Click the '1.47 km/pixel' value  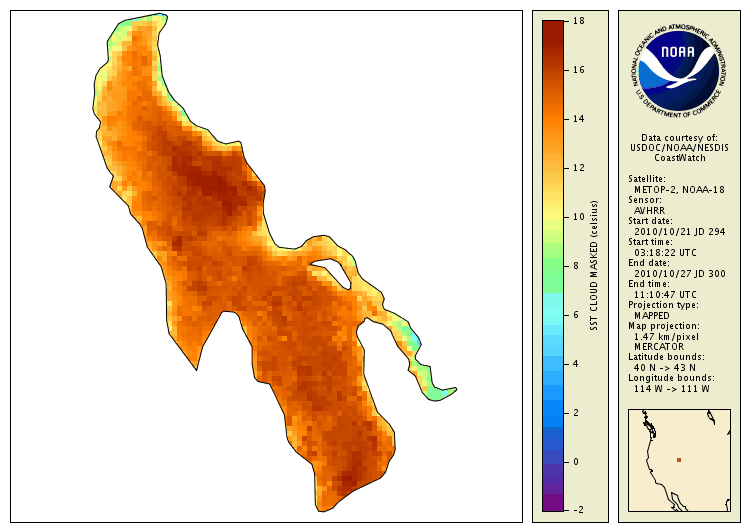click(x=666, y=337)
